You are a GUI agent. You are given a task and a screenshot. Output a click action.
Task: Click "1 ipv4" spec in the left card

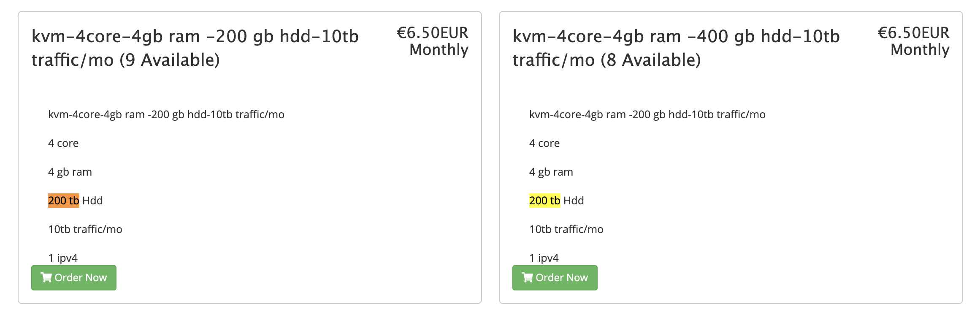(x=63, y=258)
